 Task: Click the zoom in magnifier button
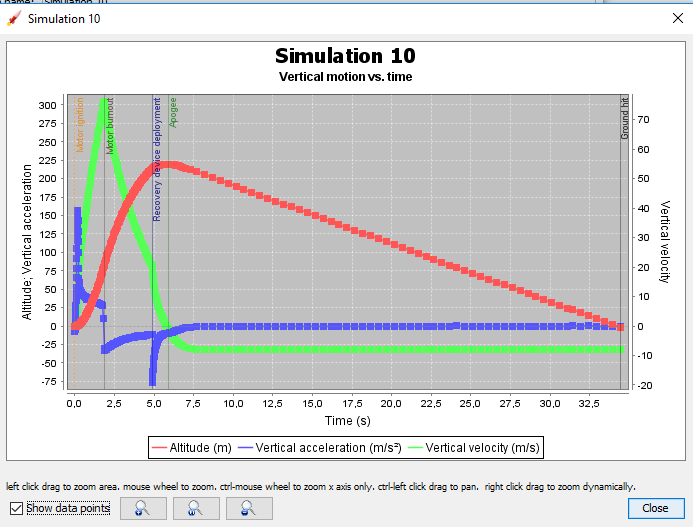coord(143,508)
